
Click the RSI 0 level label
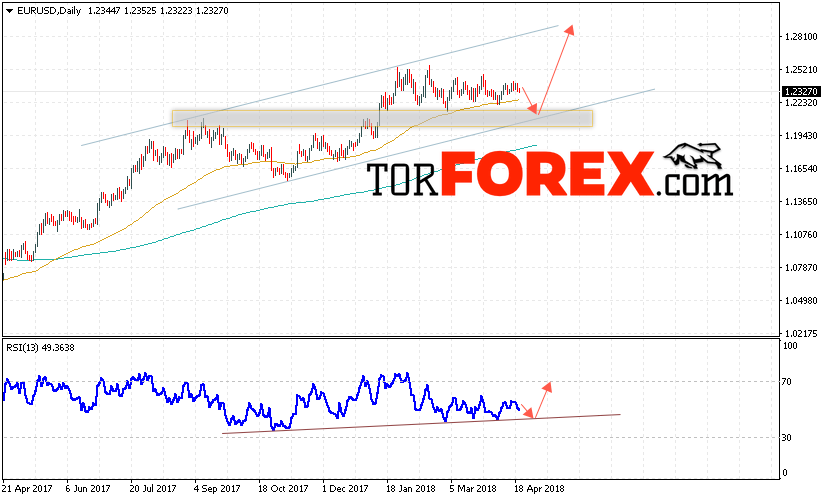point(785,472)
